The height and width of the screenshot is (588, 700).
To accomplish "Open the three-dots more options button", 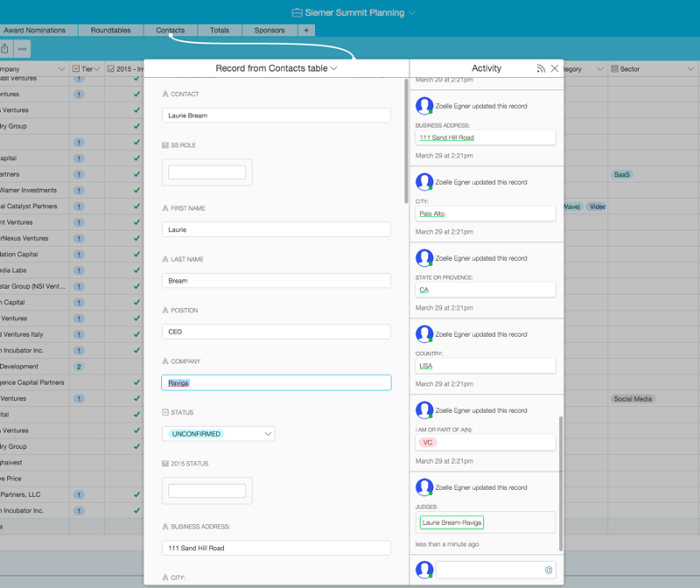I will pos(22,49).
